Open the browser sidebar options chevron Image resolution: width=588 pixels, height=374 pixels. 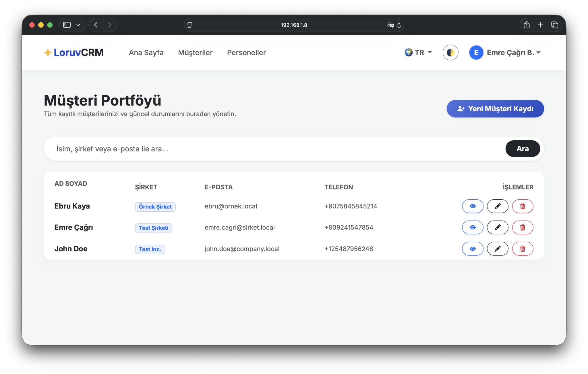click(x=78, y=25)
